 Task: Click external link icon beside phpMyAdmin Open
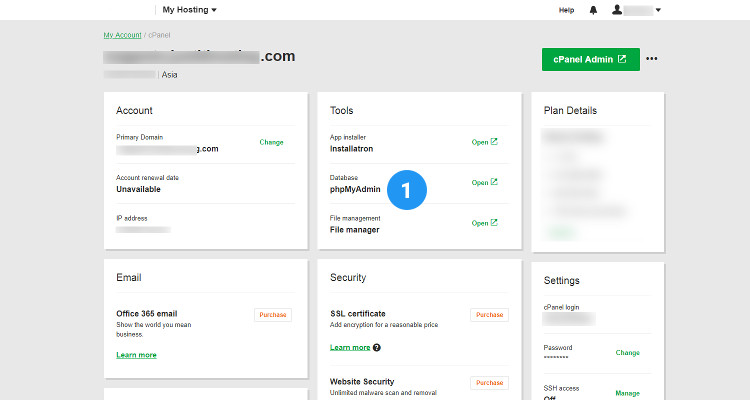[494, 182]
